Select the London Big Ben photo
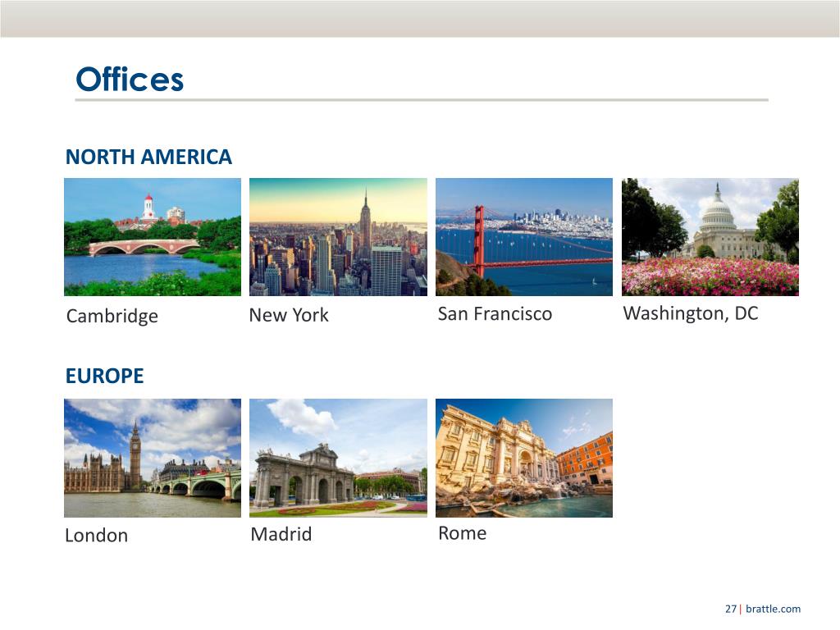The height and width of the screenshot is (630, 840). point(152,458)
